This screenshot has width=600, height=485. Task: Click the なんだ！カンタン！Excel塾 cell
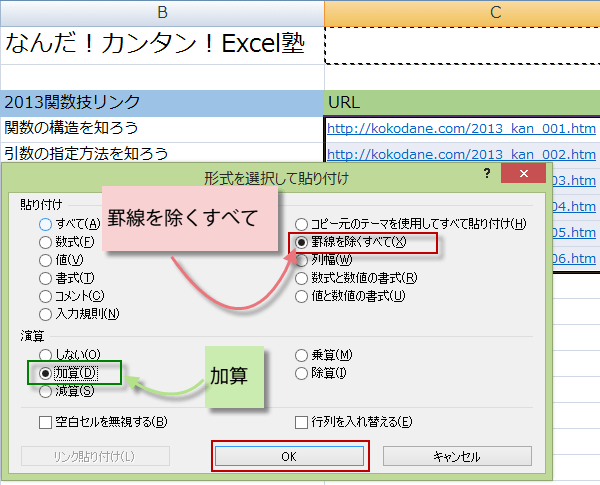coord(162,45)
